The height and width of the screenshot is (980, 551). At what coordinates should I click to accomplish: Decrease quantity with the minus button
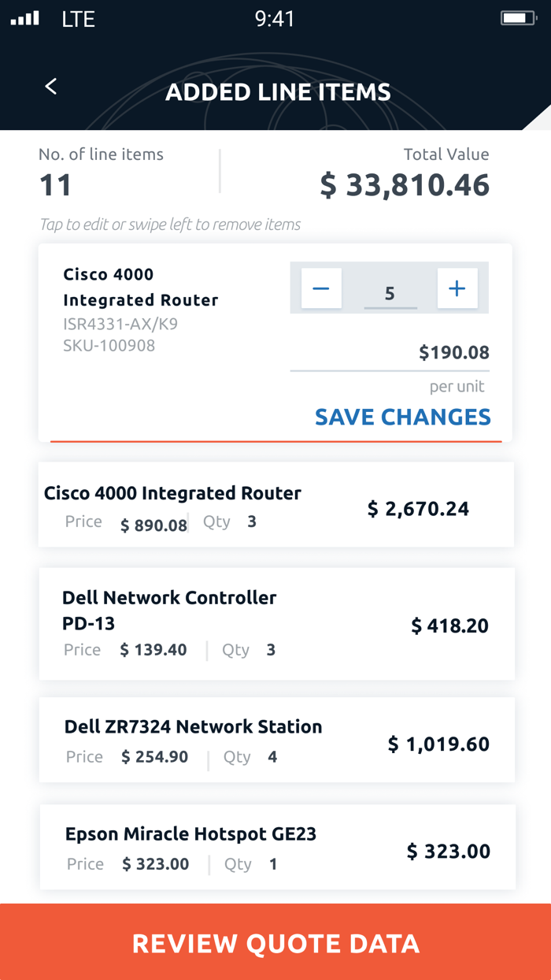[321, 288]
